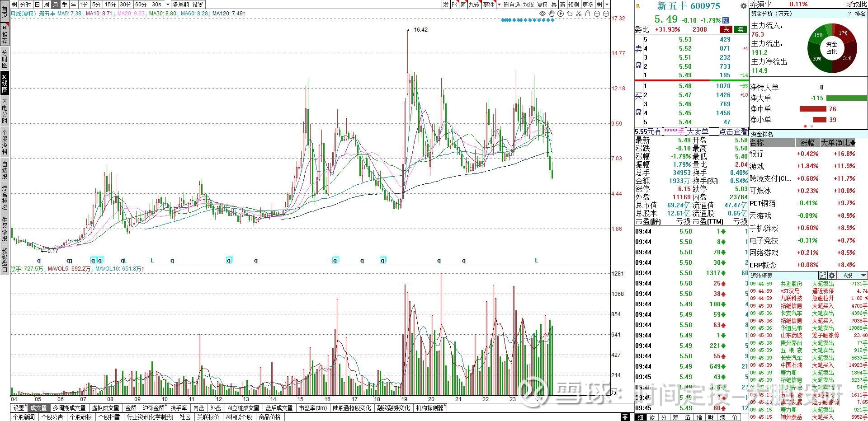
Task: Select the 60分 period tab
Action: tap(141, 5)
